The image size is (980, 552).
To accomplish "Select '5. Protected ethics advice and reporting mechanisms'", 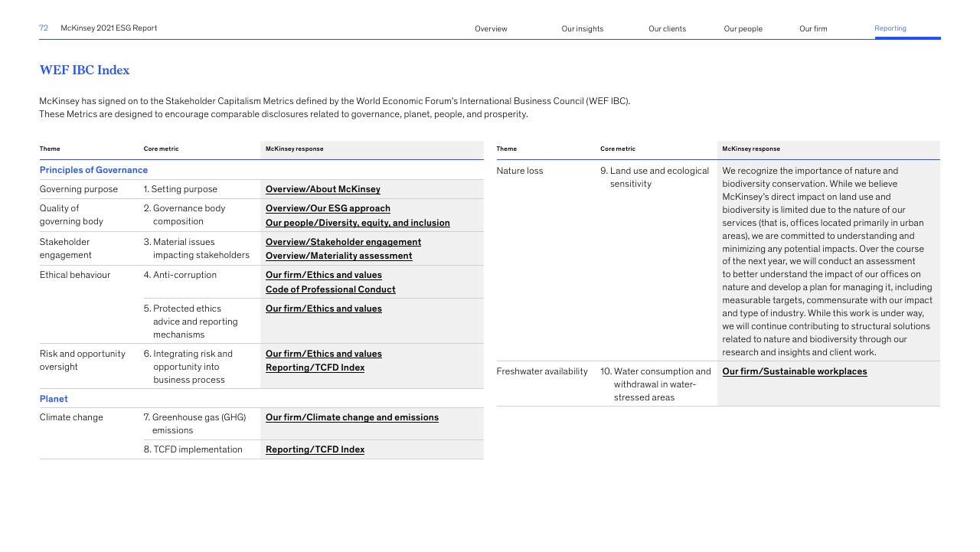I will 191,322.
